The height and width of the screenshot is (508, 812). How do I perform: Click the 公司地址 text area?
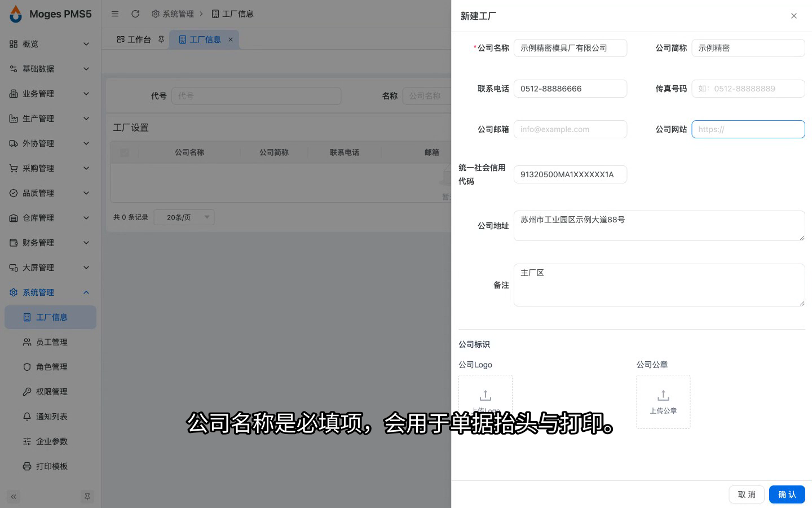659,226
